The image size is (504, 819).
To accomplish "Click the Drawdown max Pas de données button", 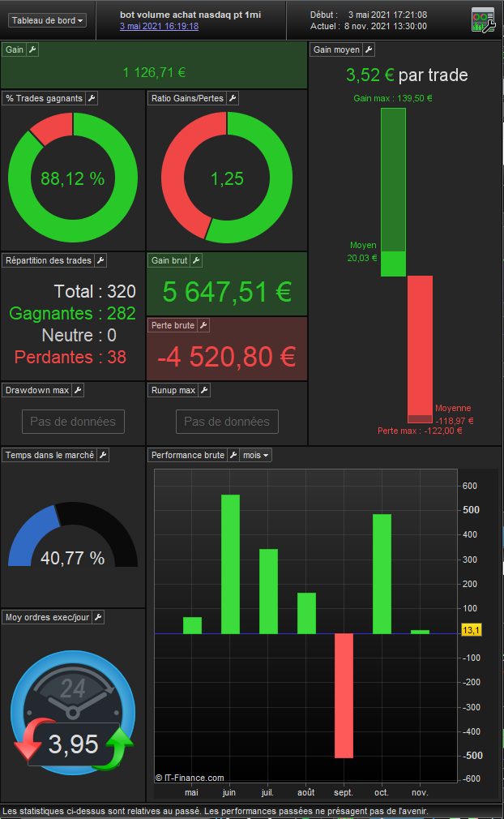I will tap(73, 422).
